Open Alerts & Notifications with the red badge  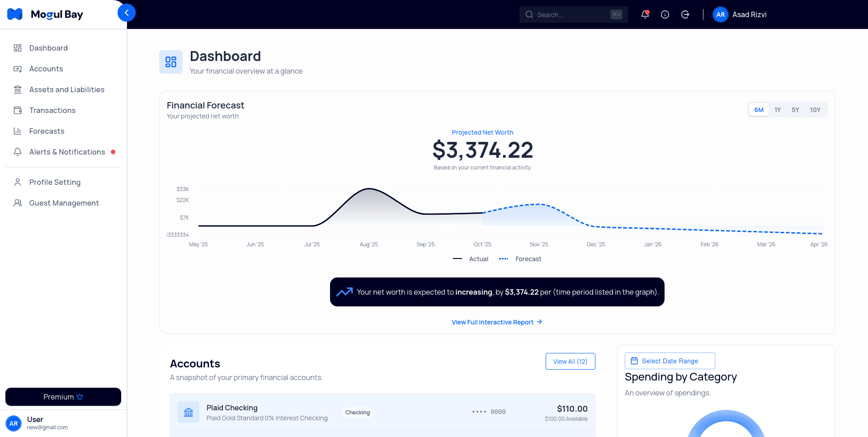[66, 152]
